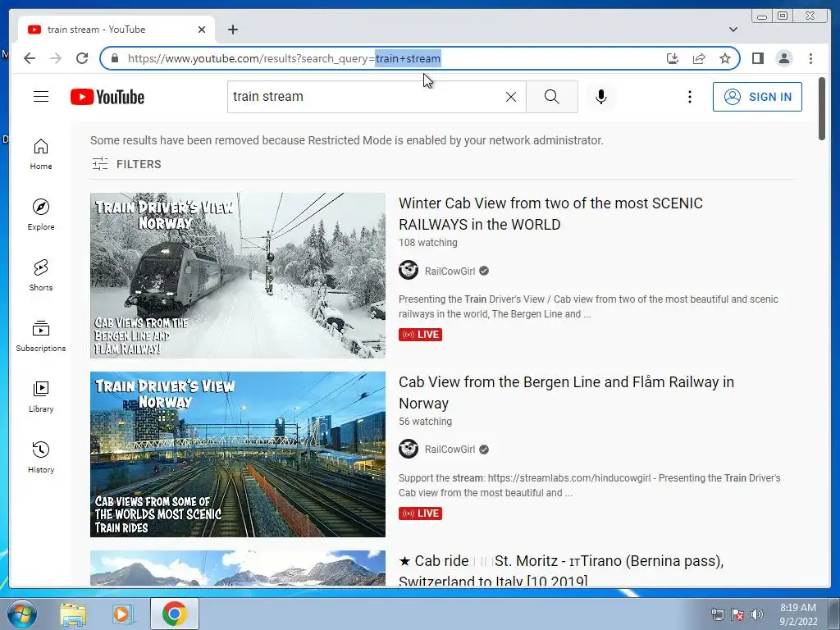840x630 pixels.
Task: Click description 'Presenting the Train Driver's View'
Action: [588, 307]
